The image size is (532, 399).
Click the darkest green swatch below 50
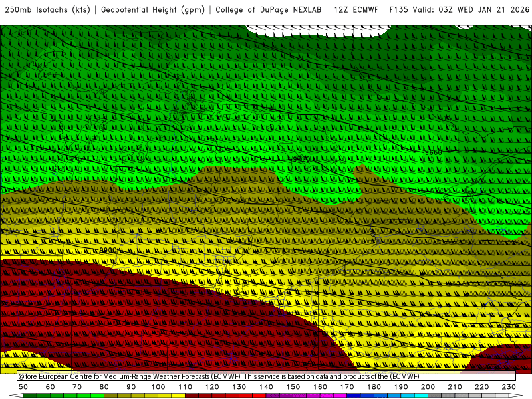click(x=30, y=396)
